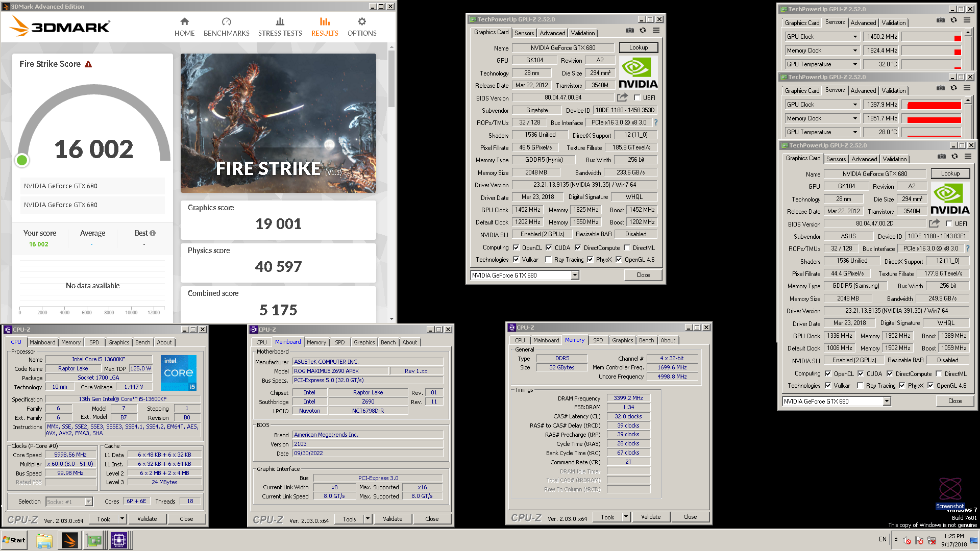Image resolution: width=980 pixels, height=551 pixels.
Task: Open the GPU selector dropdown in the Gigabyte GPU-Z window
Action: (x=575, y=275)
